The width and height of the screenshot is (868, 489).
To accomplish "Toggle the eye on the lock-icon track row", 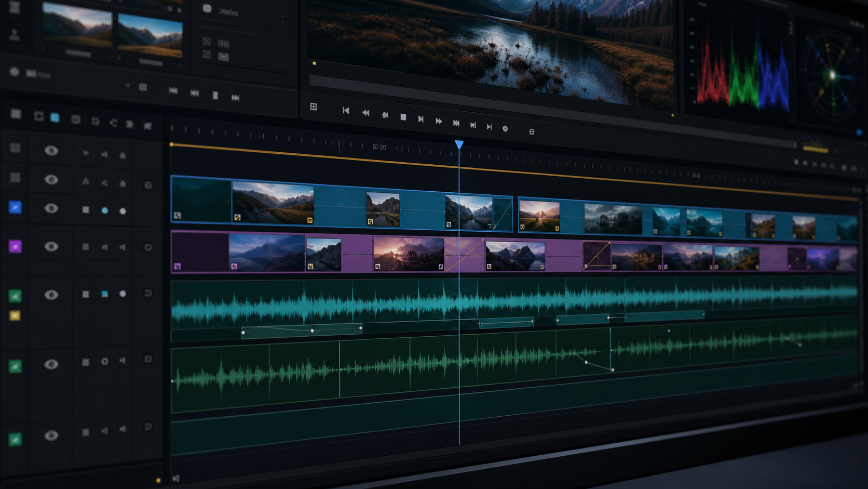I will [51, 179].
